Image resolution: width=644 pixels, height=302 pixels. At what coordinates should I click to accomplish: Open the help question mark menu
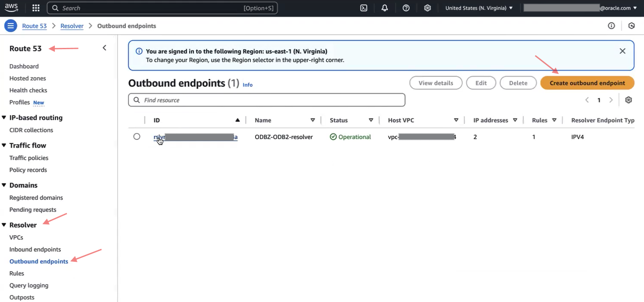pyautogui.click(x=406, y=8)
